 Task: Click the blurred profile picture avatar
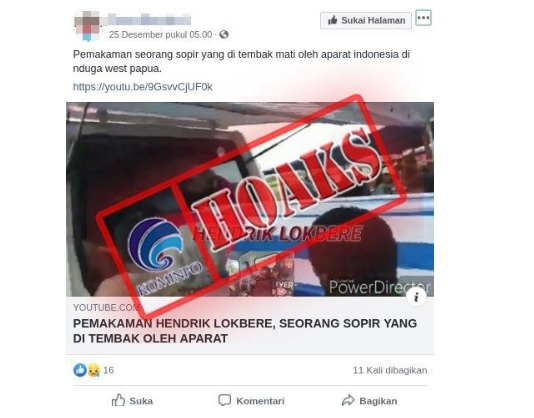point(87,25)
